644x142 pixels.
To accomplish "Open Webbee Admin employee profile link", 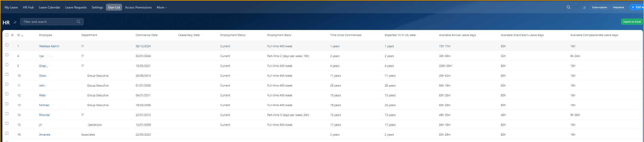I will pyautogui.click(x=49, y=46).
